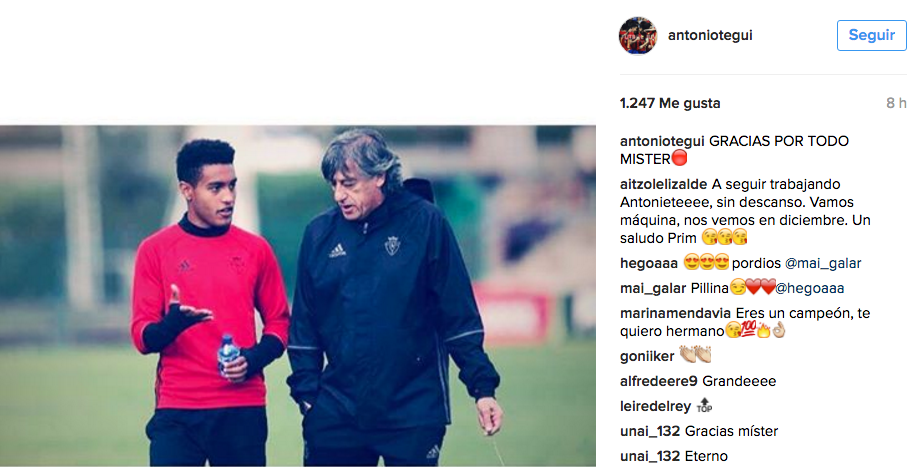The height and width of the screenshot is (467, 924).
Task: Click the 8 h post timestamp
Action: (896, 103)
